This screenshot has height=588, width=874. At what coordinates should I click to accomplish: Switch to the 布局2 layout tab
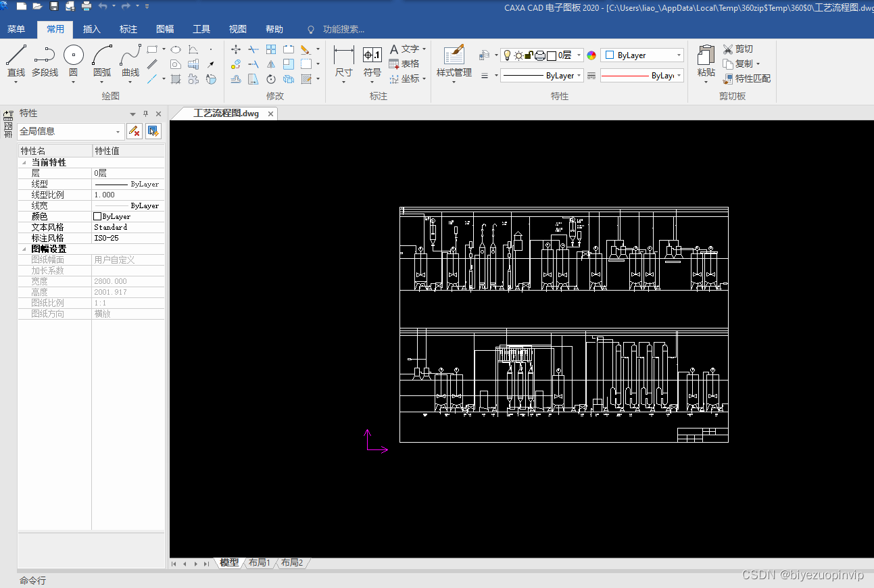[292, 562]
